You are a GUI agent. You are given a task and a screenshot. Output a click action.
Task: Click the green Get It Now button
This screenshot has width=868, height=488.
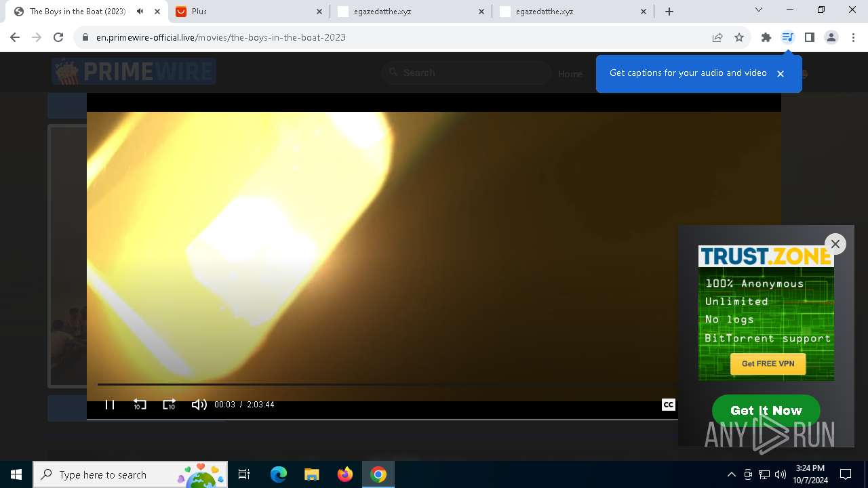click(766, 410)
